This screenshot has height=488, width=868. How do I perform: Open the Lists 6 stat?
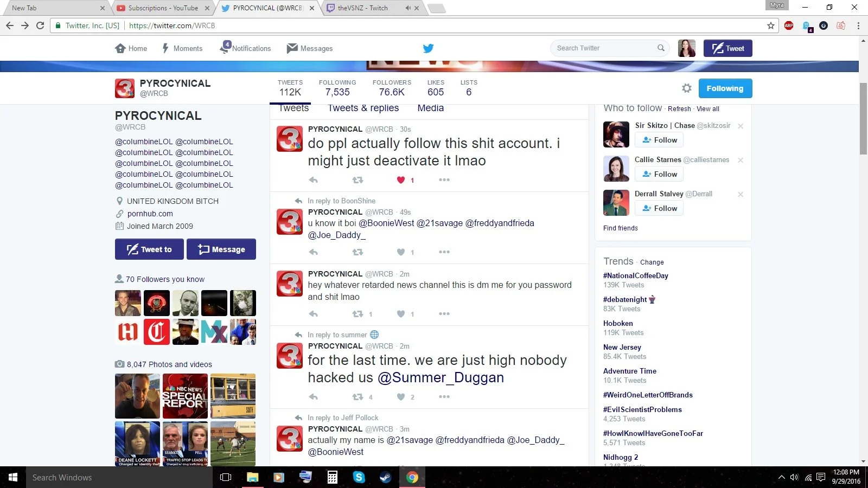[469, 88]
